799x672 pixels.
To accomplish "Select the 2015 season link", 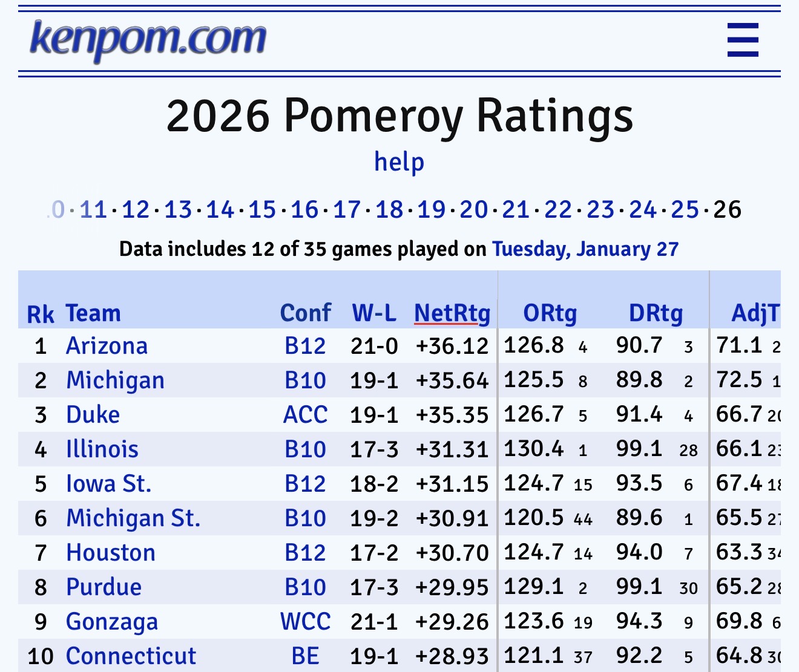I will click(x=262, y=210).
